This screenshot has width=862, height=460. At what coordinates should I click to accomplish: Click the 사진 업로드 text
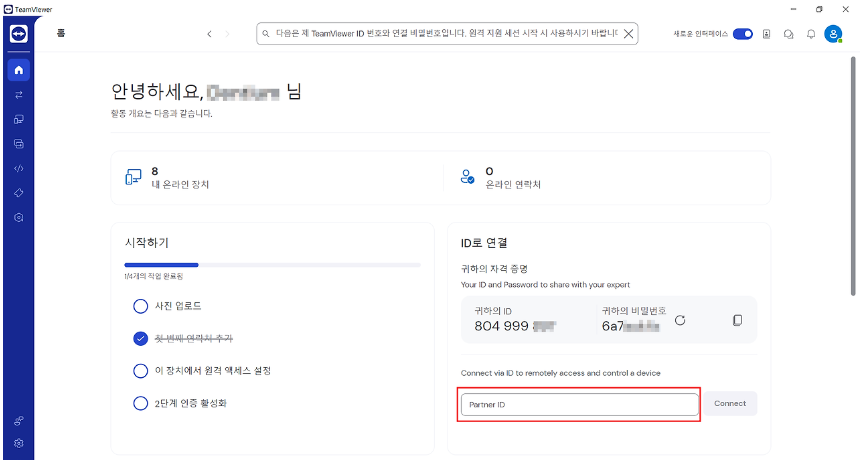178,306
